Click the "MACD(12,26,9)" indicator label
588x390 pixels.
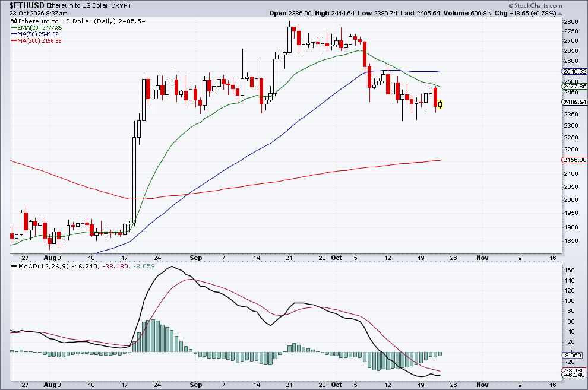(44, 267)
